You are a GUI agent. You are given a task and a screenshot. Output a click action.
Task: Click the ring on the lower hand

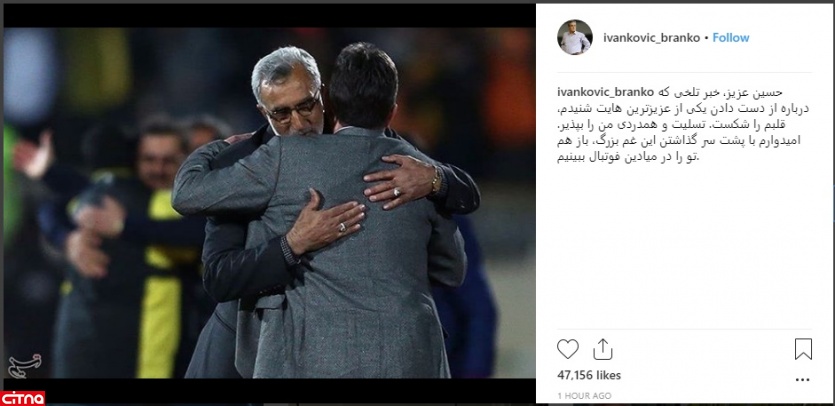(x=342, y=227)
